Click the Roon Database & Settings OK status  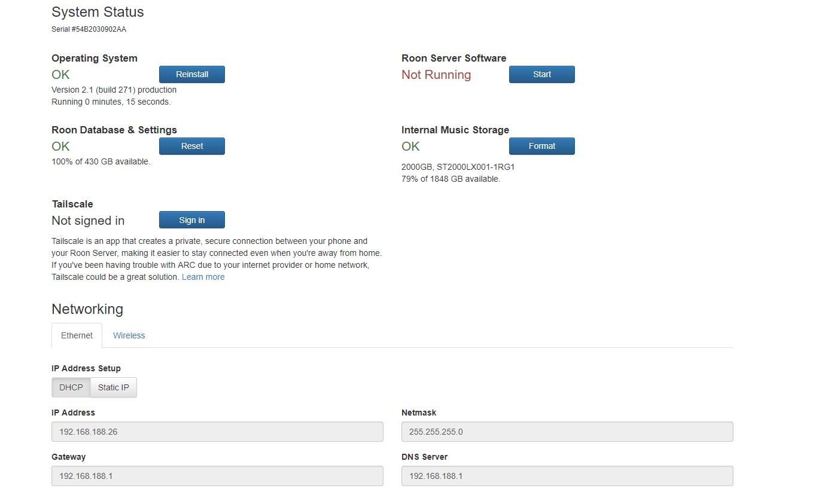(60, 146)
